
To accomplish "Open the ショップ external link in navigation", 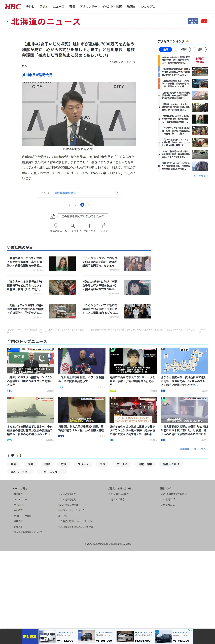I will click(148, 7).
